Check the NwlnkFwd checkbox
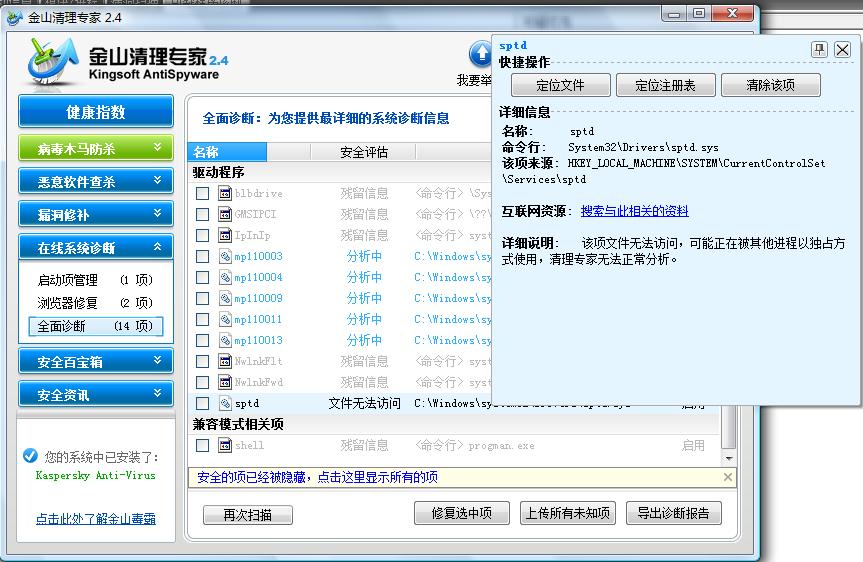The height and width of the screenshot is (562, 863). point(203,381)
